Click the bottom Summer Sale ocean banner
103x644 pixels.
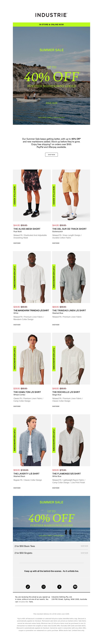(51, 519)
